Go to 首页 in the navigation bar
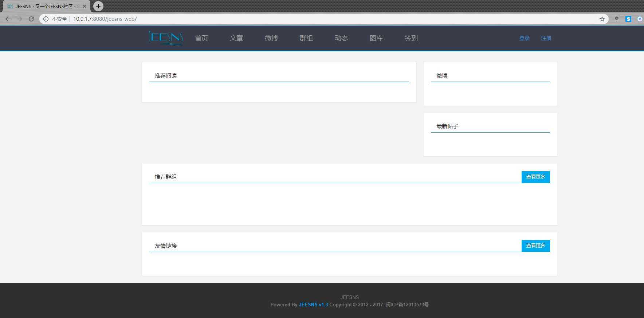 (x=201, y=38)
